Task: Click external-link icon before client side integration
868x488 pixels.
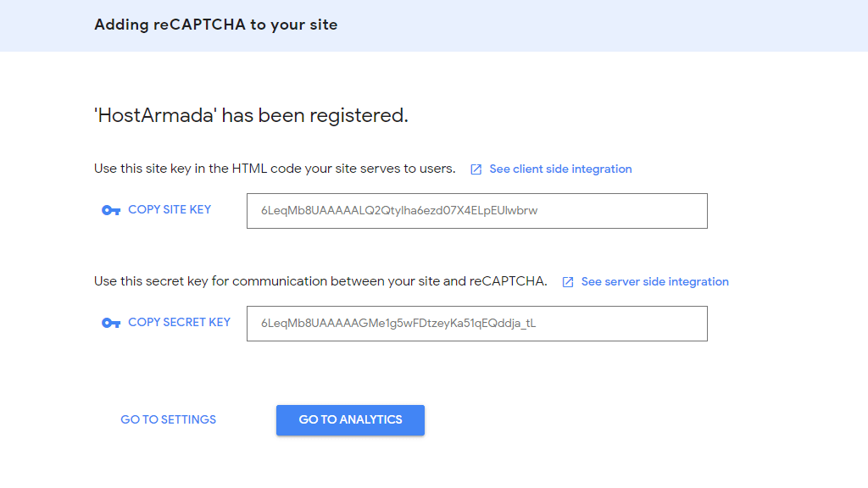Action: coord(476,169)
